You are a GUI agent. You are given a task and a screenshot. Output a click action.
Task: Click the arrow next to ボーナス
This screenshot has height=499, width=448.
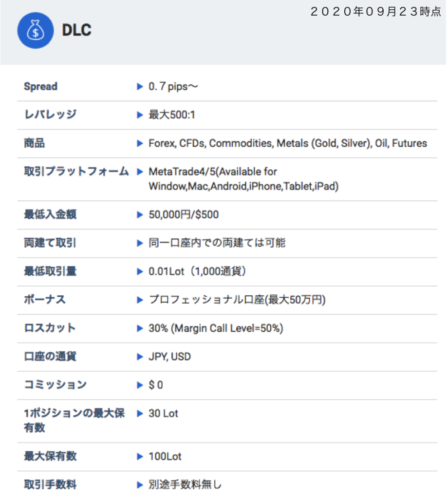point(140,300)
